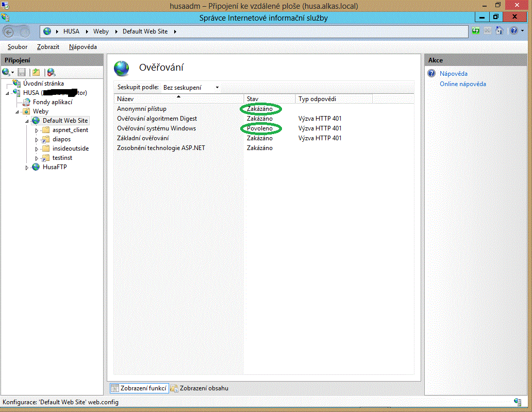Click the blue help question mark icon

[512, 31]
